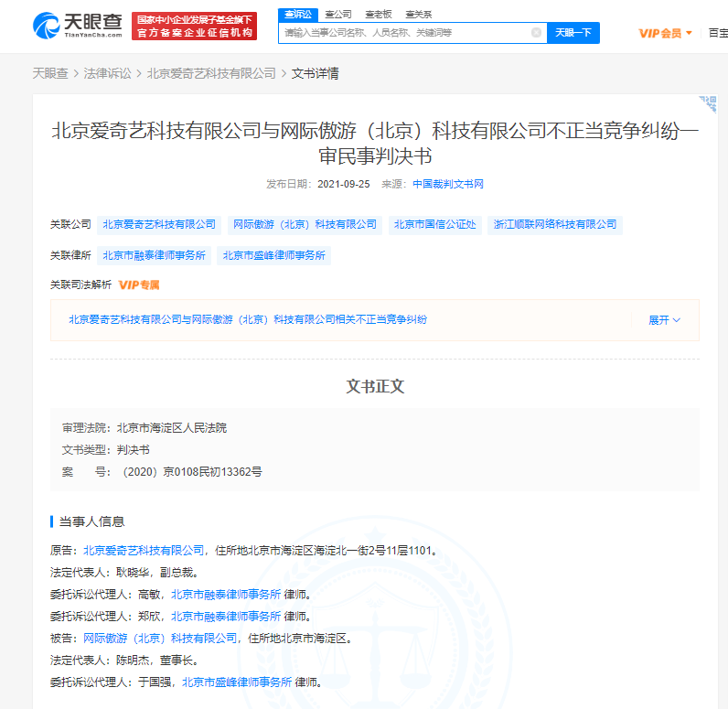
Task: Click the VIP专属 label
Action: tap(139, 285)
